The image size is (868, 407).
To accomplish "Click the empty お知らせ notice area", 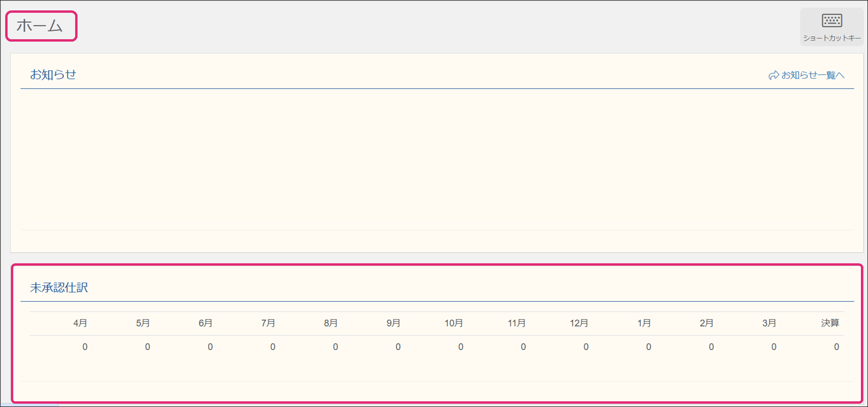I will [x=437, y=158].
